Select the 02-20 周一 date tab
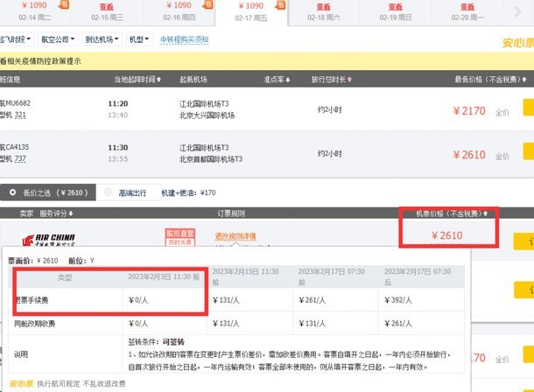 [467, 12]
